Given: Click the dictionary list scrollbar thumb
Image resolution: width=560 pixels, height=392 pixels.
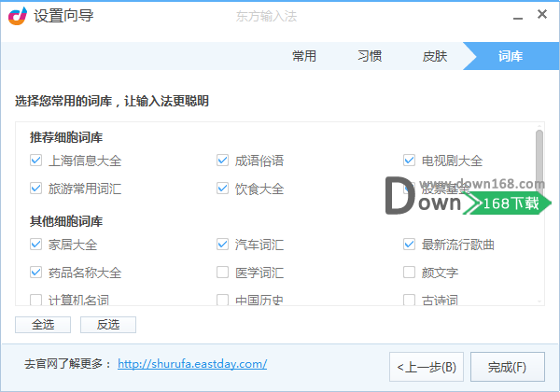Looking at the screenshot, I should 539,164.
